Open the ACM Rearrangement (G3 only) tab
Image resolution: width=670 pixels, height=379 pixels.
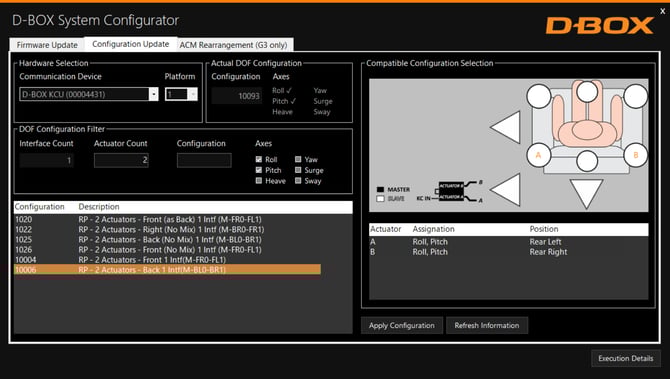(x=233, y=45)
